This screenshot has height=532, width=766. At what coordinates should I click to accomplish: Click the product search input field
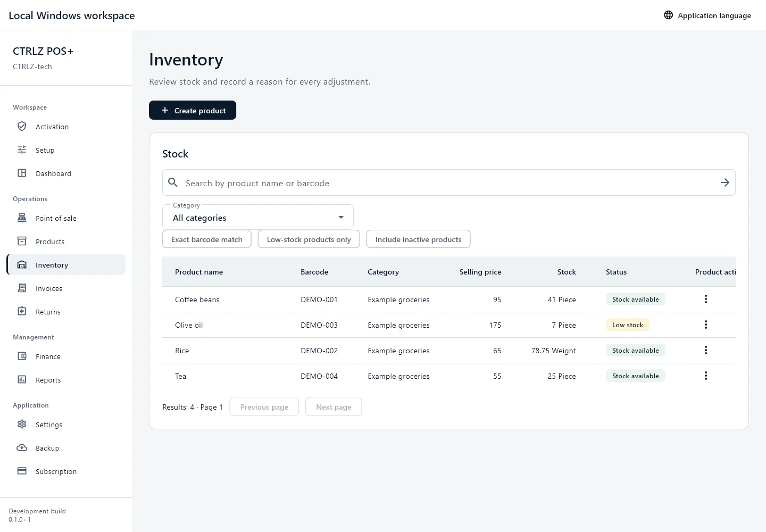pos(449,182)
